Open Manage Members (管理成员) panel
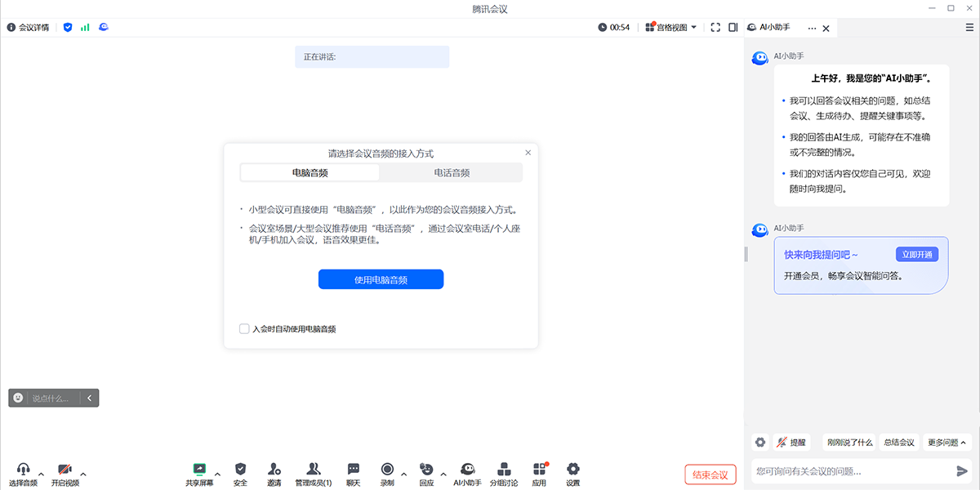Screen dimensions: 980x490 tap(313, 470)
